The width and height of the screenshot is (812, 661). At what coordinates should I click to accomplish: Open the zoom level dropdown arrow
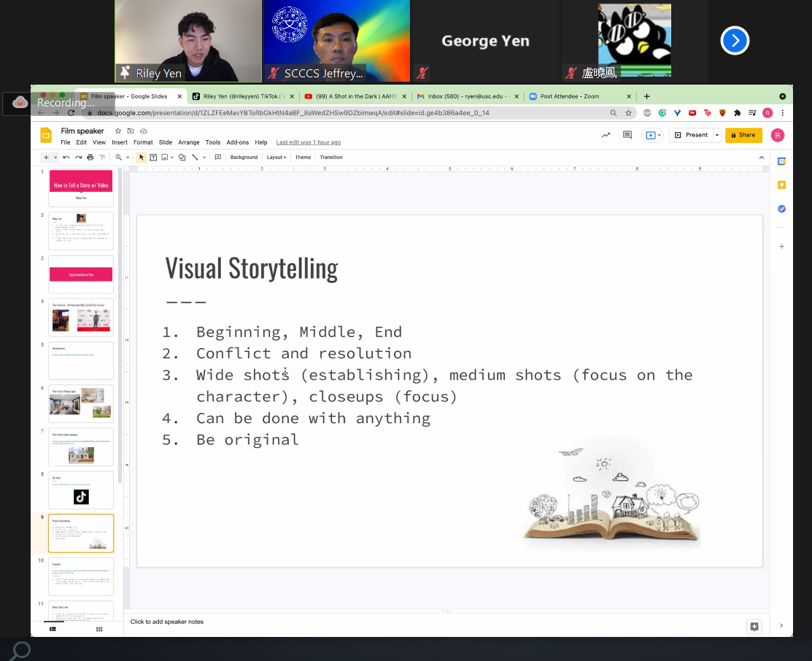point(128,158)
